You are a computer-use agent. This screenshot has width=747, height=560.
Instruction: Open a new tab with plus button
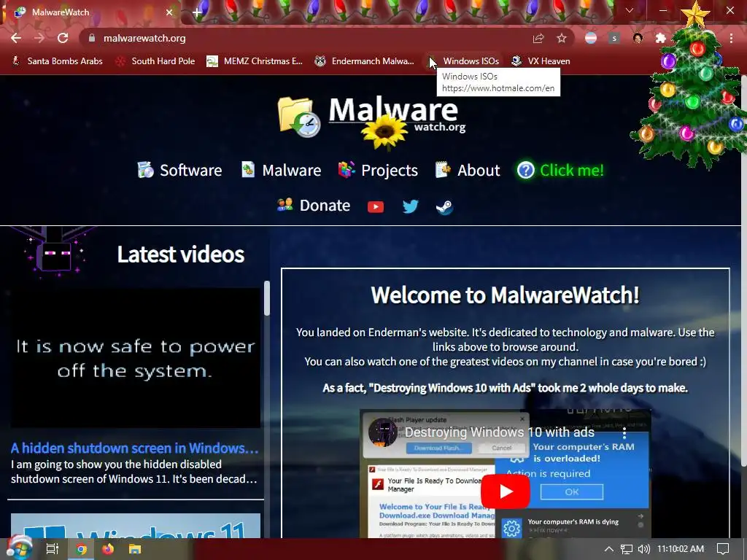[197, 13]
